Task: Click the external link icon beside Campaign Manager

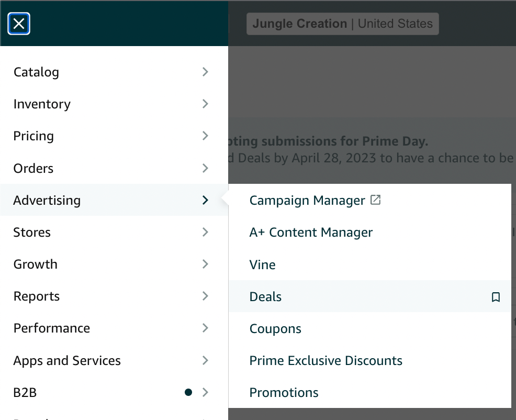Action: tap(375, 200)
